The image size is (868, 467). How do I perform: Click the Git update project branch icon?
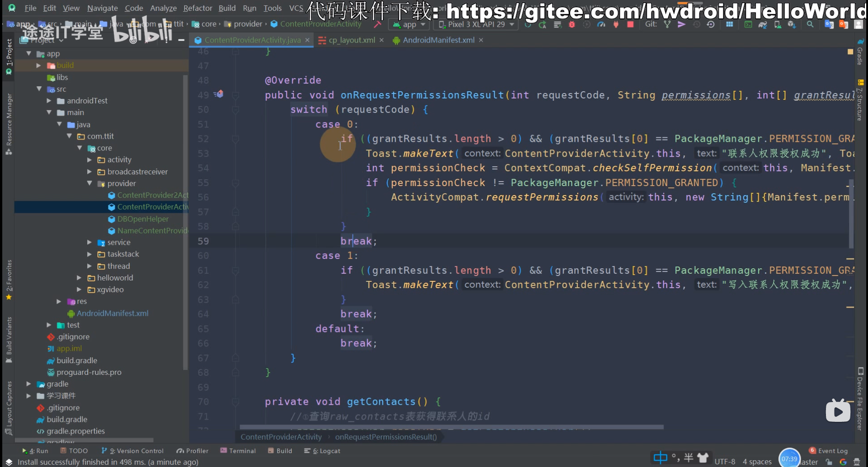667,24
